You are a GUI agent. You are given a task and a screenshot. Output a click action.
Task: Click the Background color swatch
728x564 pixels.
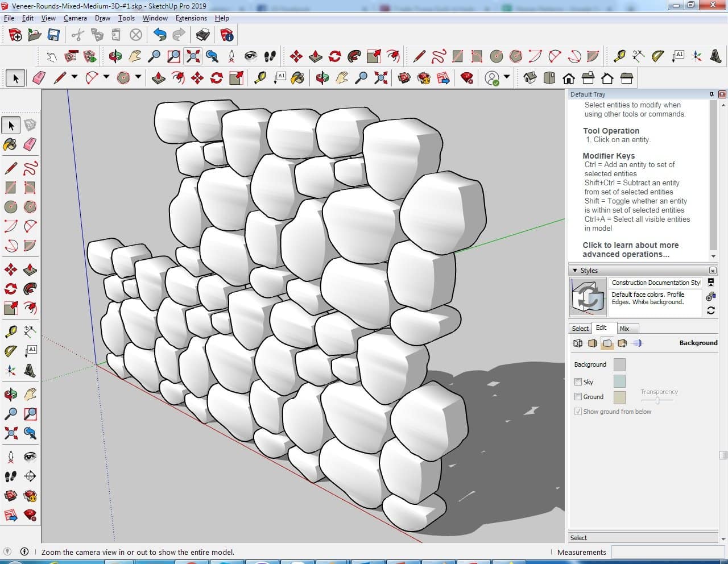(x=619, y=364)
